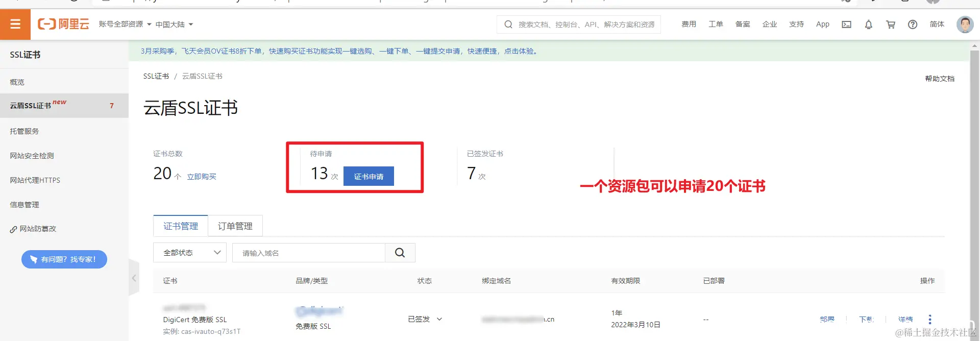Screen dimensions: 980x341
Task: Open more actions three-dot menu in certificate row
Action: [930, 319]
